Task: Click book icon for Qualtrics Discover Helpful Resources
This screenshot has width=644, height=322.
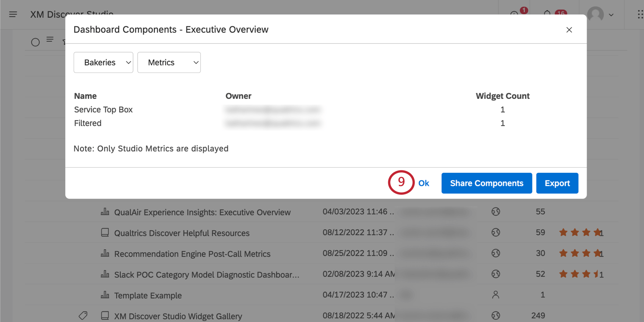Action: tap(105, 233)
